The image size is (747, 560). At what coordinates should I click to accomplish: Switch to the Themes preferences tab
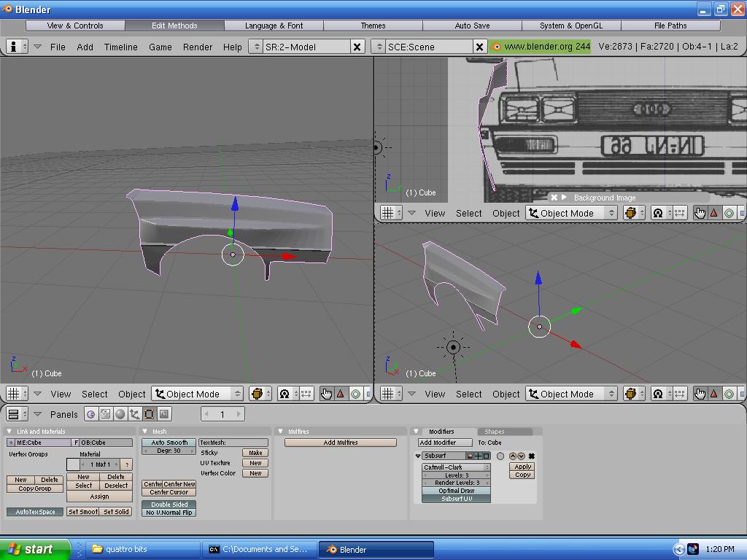(373, 26)
